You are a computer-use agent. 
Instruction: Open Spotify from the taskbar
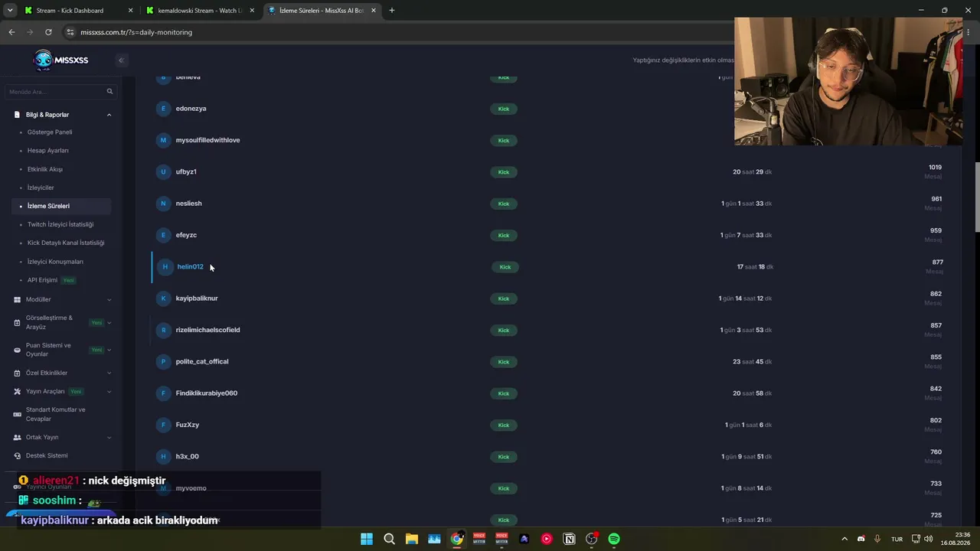(x=614, y=539)
